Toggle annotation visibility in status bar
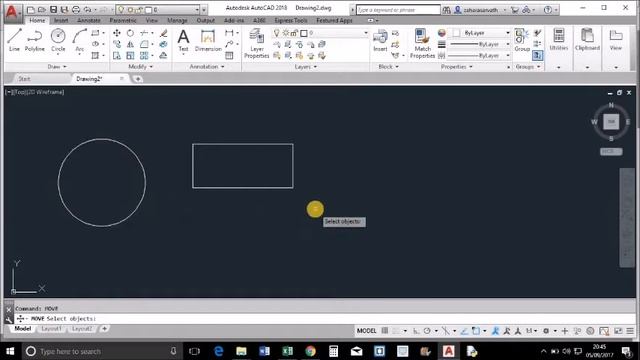 tap(495, 331)
